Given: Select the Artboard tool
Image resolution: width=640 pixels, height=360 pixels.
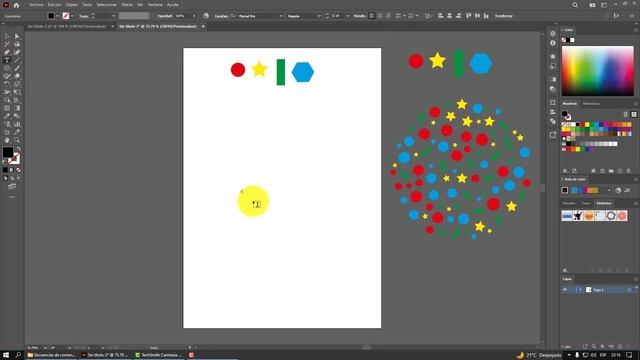Looking at the screenshot, I should 7,132.
